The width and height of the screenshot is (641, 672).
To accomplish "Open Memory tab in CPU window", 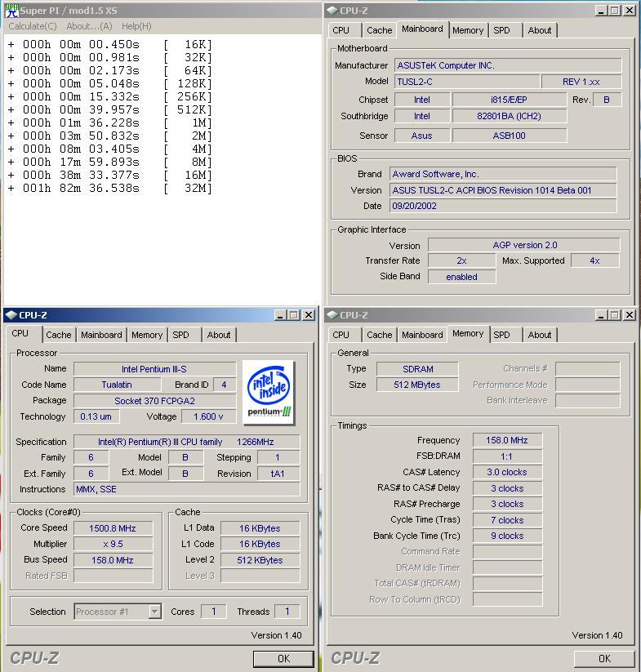I will point(147,335).
